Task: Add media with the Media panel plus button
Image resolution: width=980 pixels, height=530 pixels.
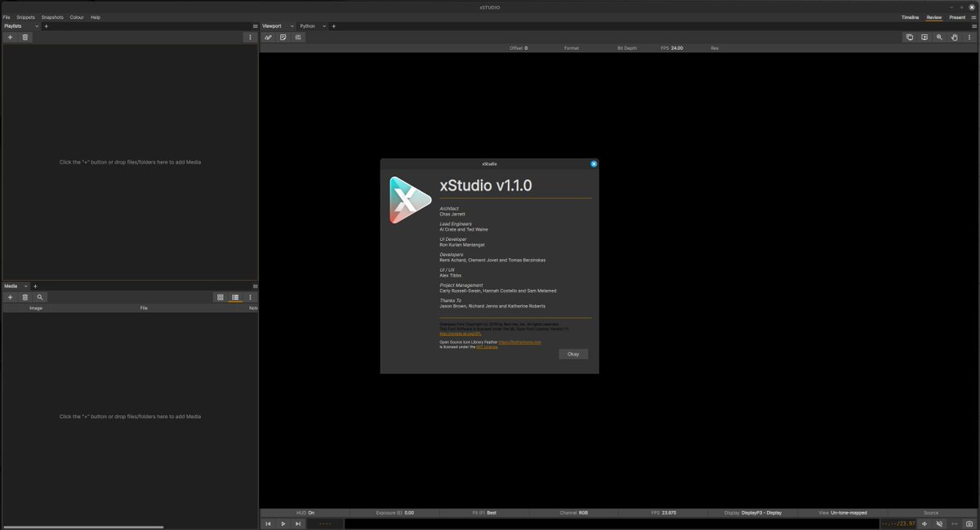Action: 10,297
